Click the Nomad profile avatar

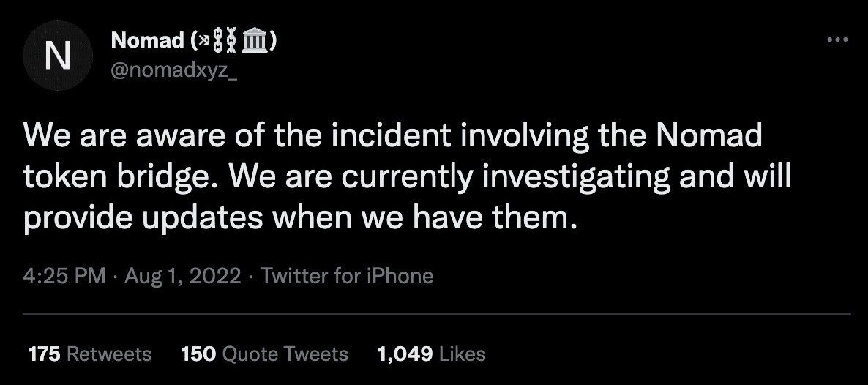tap(58, 56)
